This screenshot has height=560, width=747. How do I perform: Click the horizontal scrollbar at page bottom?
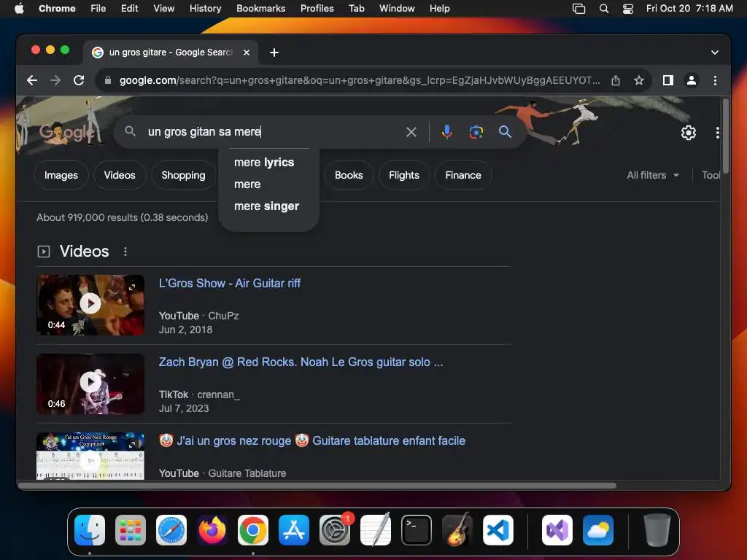point(317,486)
